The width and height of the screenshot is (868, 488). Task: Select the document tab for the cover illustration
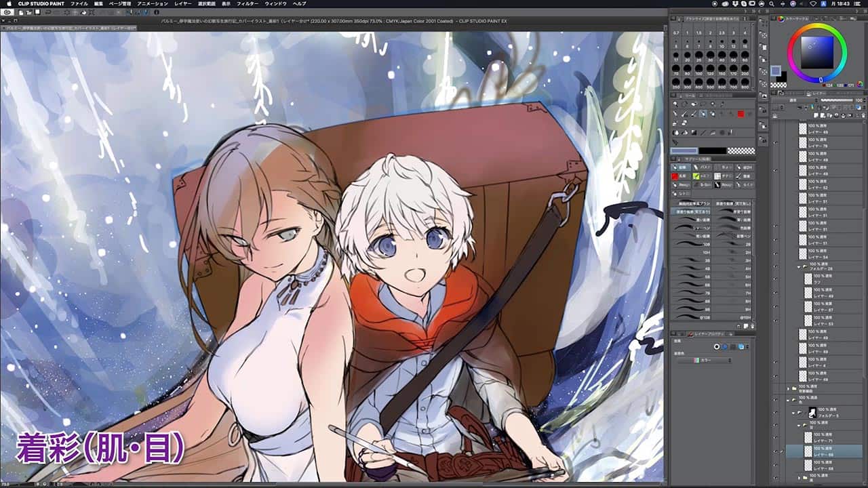68,28
